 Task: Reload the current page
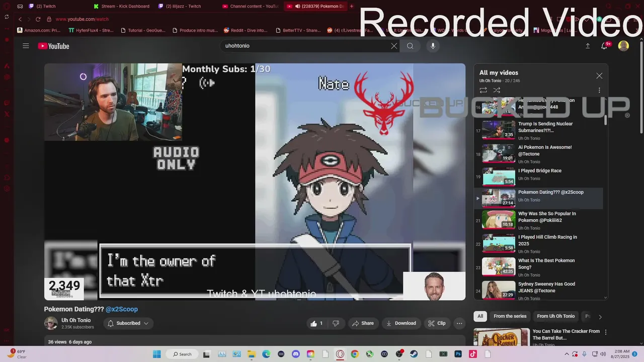point(38,19)
